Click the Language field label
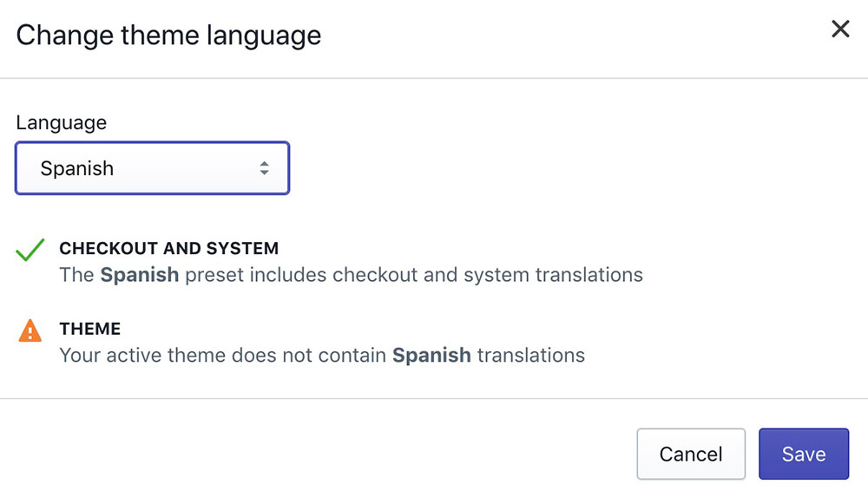The width and height of the screenshot is (868, 497). click(62, 122)
